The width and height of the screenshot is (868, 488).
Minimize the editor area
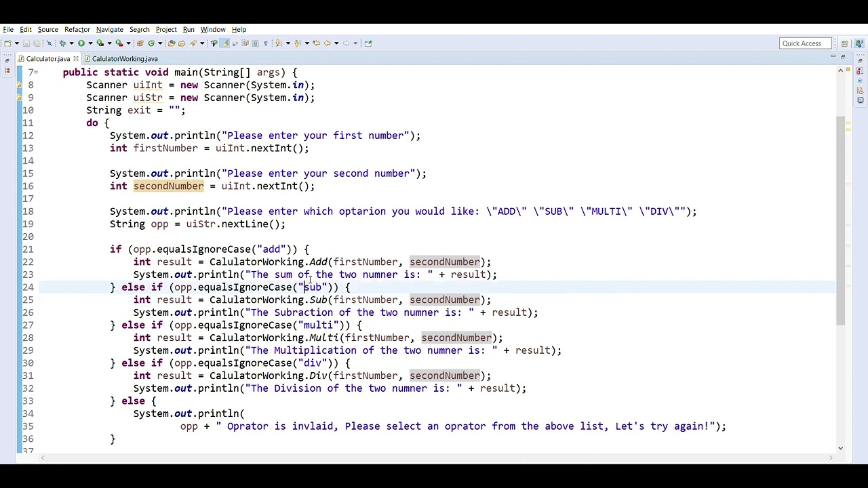(x=833, y=56)
